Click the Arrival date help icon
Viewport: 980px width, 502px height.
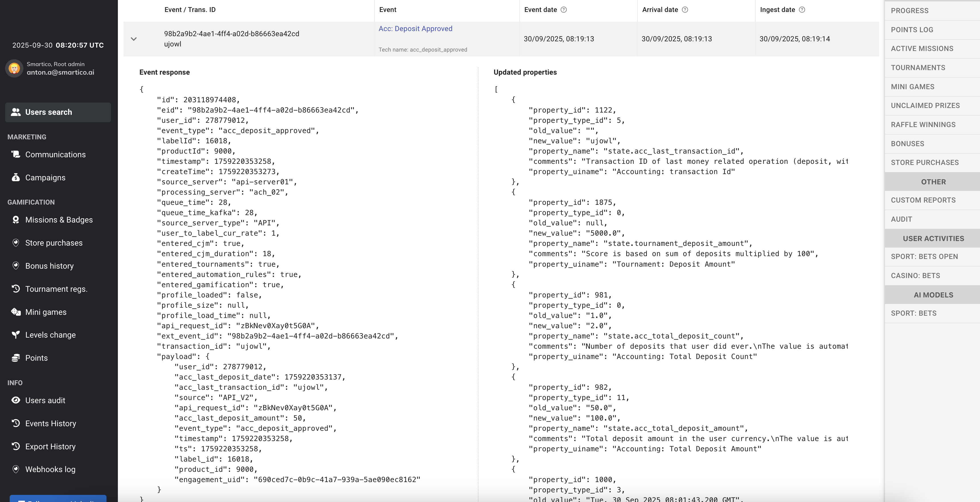pyautogui.click(x=685, y=10)
